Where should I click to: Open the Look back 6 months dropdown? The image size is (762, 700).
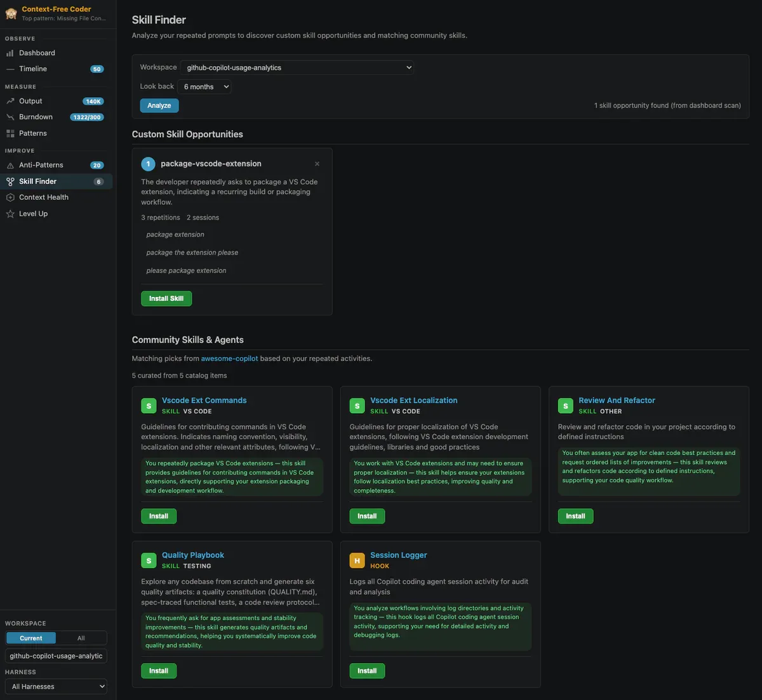click(x=204, y=87)
